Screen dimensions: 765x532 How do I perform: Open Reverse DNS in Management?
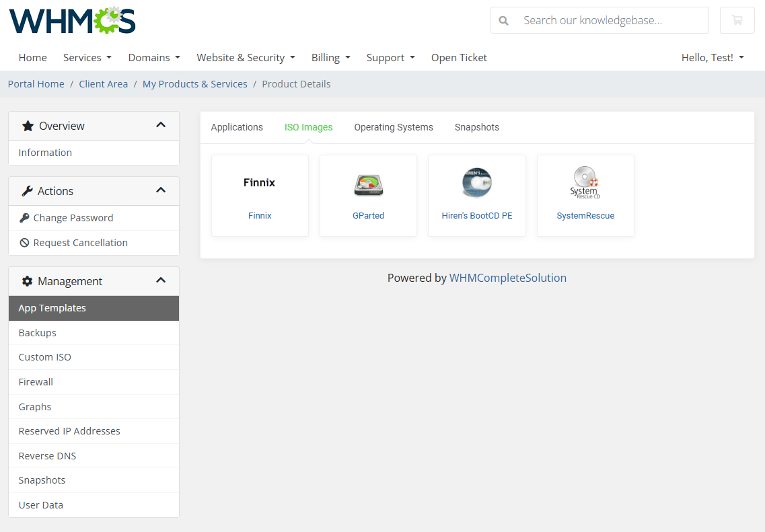pyautogui.click(x=94, y=456)
